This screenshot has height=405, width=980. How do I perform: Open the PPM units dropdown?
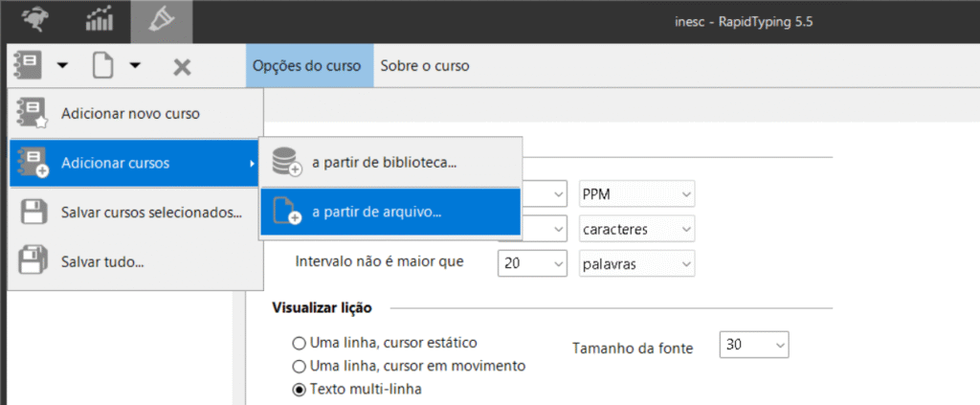click(x=636, y=195)
